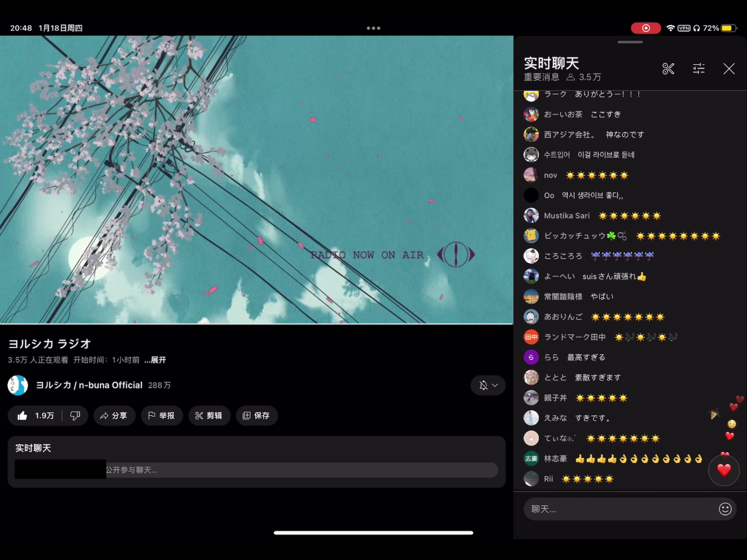Tap the battery status icon

[729, 28]
